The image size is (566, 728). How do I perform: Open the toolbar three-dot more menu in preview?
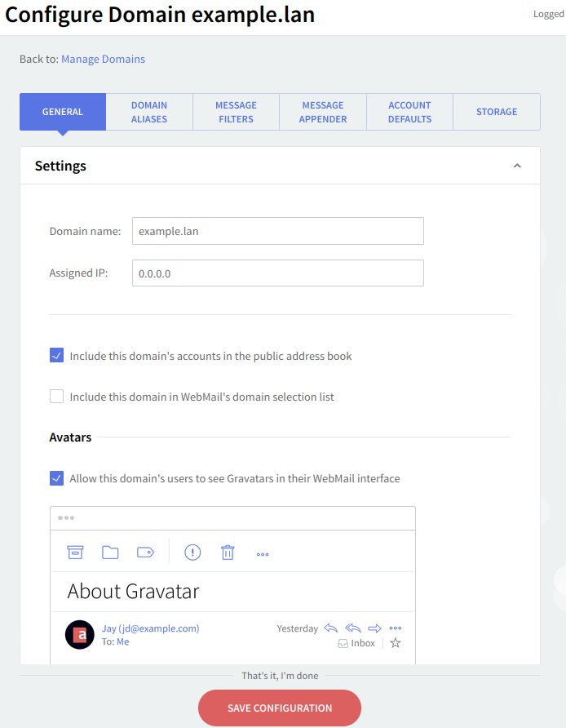coord(263,554)
